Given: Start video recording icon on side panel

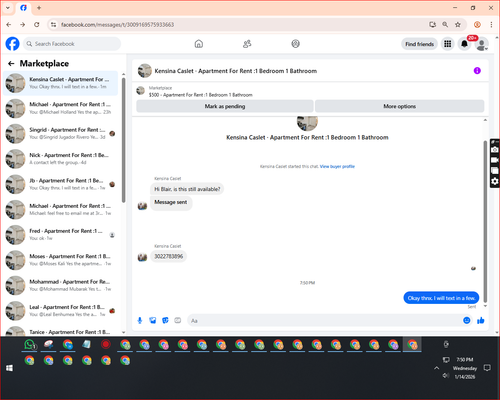Looking at the screenshot, I should click(x=495, y=160).
